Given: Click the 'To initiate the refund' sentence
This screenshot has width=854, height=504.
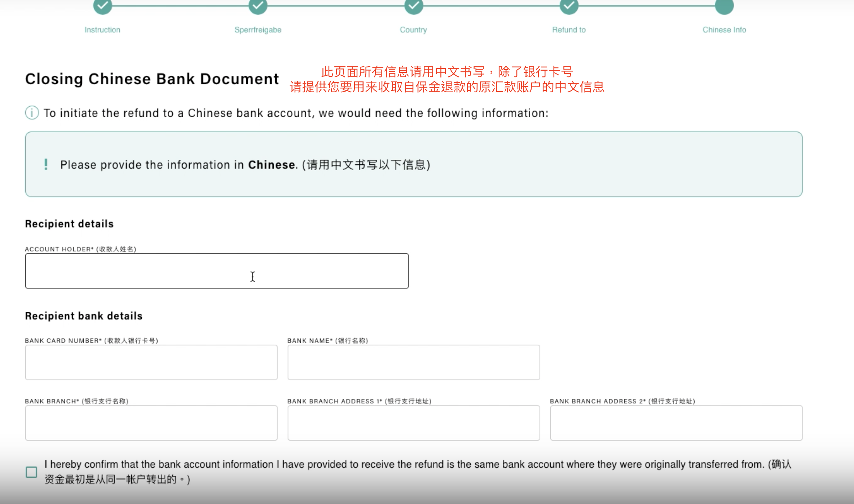Looking at the screenshot, I should pos(296,113).
